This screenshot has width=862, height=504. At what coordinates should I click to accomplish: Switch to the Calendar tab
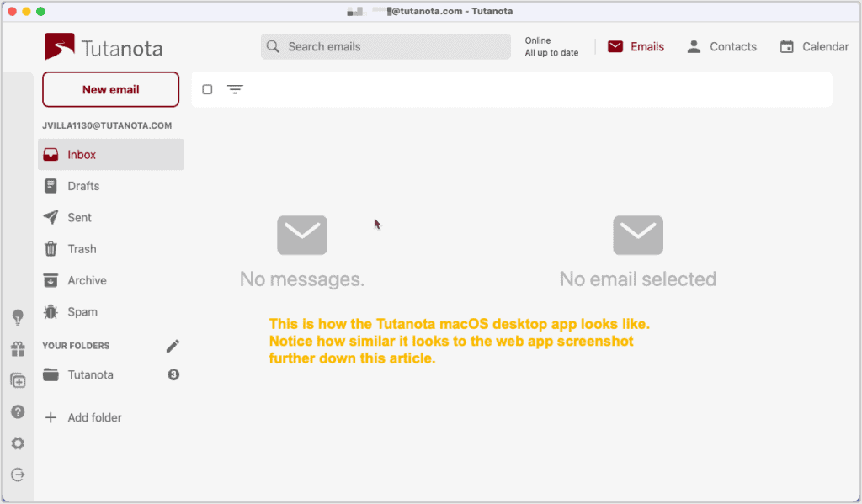point(814,47)
